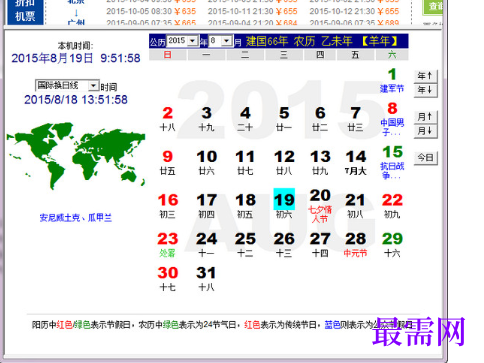The height and width of the screenshot is (363, 484).
Task: Select August 21 in calendar
Action: click(x=355, y=206)
